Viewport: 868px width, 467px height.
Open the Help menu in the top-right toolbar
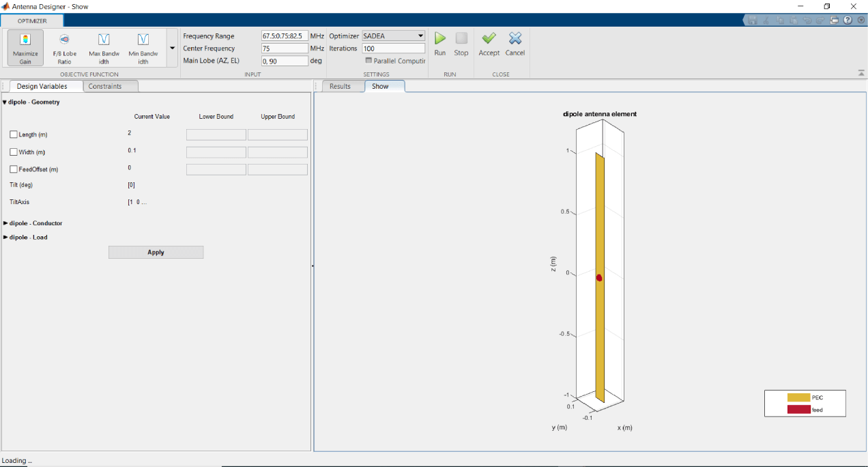848,20
